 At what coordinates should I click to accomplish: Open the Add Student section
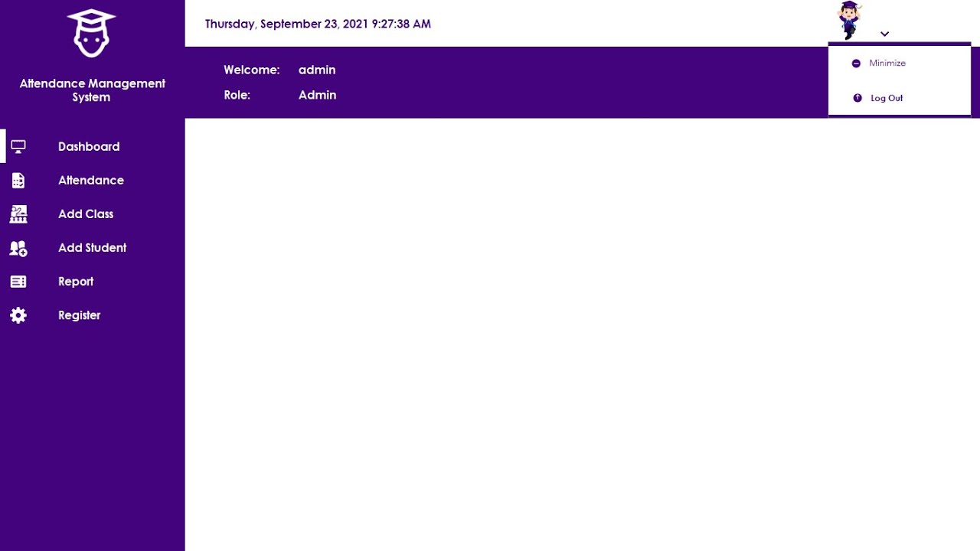tap(92, 247)
